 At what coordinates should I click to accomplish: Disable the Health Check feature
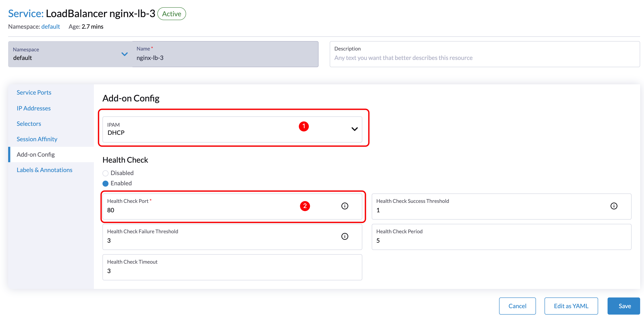(x=105, y=173)
